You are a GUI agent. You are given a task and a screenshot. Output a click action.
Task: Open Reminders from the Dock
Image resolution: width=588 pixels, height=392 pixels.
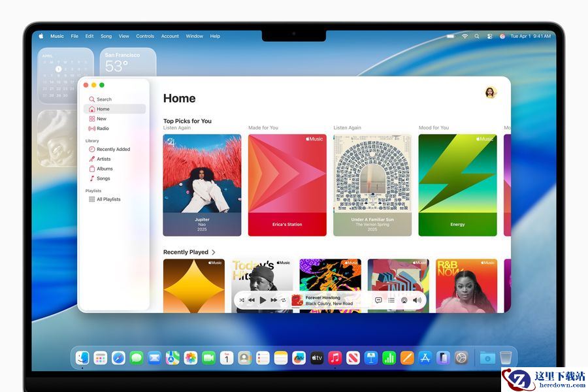263,358
